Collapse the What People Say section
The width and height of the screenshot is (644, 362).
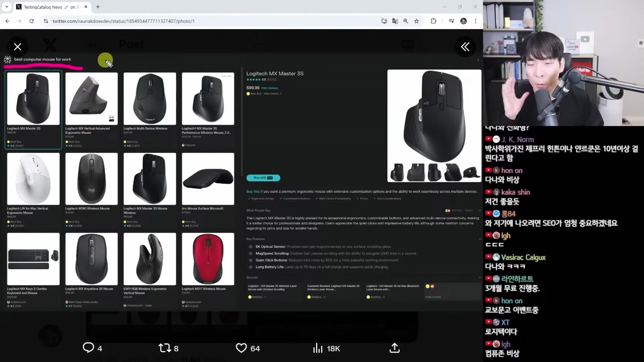pos(480,211)
